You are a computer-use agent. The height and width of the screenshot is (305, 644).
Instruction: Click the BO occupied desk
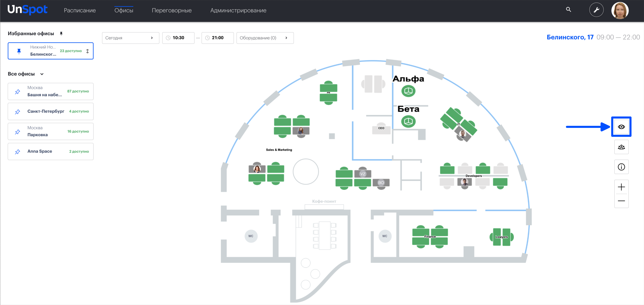click(x=381, y=183)
